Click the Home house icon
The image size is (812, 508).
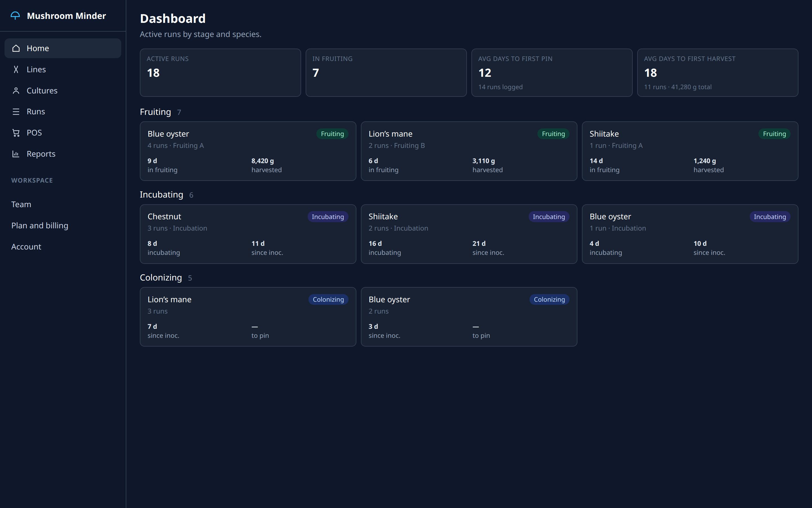pos(16,48)
